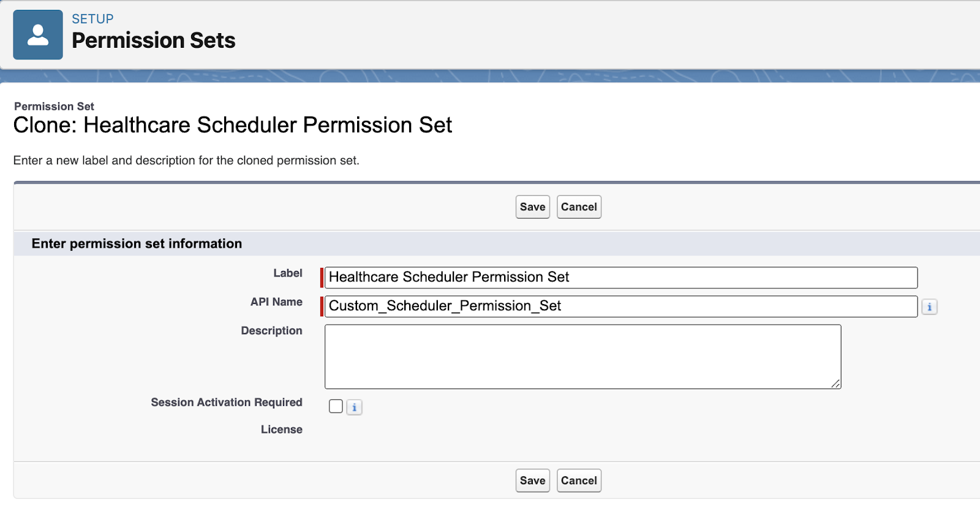
Task: Click the Session Activation info icon
Action: point(354,407)
